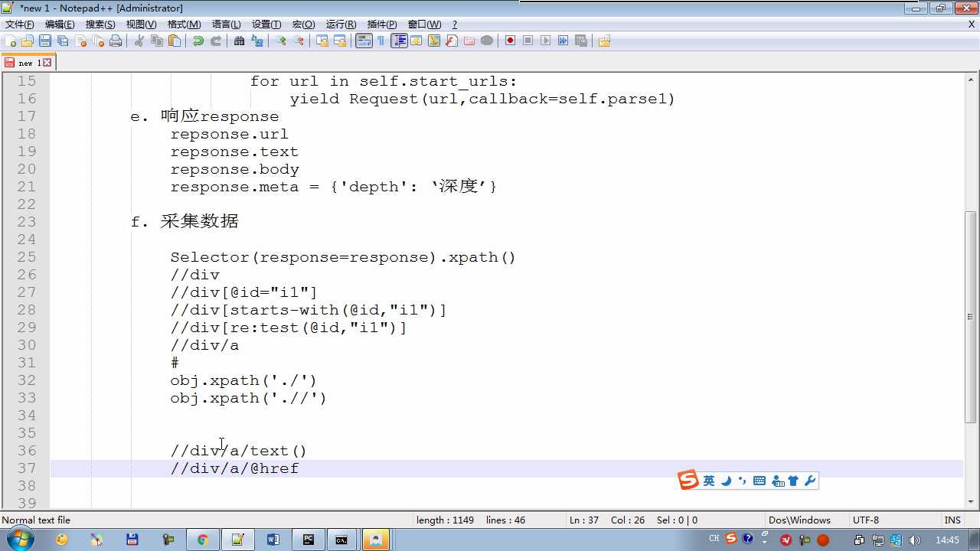Open the 文件(F) menu

pyautogui.click(x=20, y=24)
